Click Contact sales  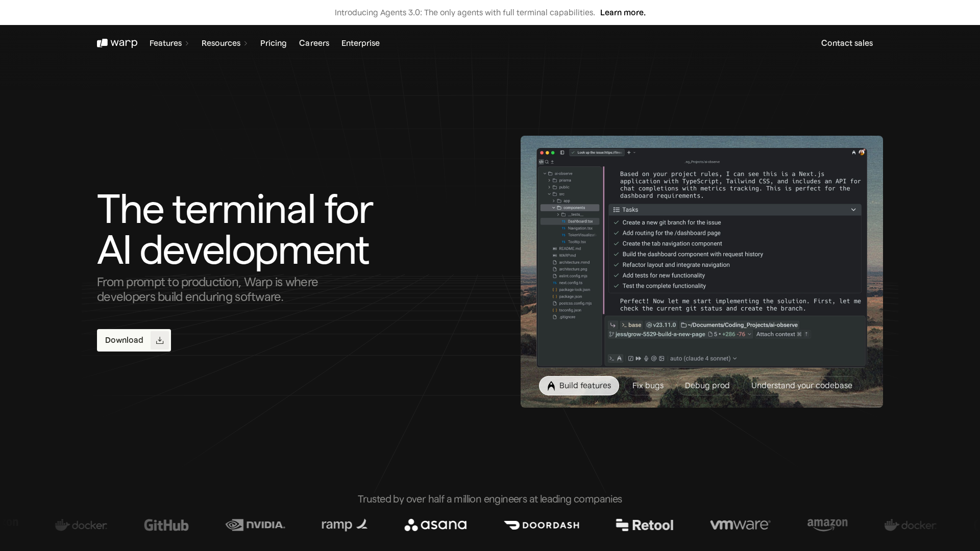pos(846,43)
